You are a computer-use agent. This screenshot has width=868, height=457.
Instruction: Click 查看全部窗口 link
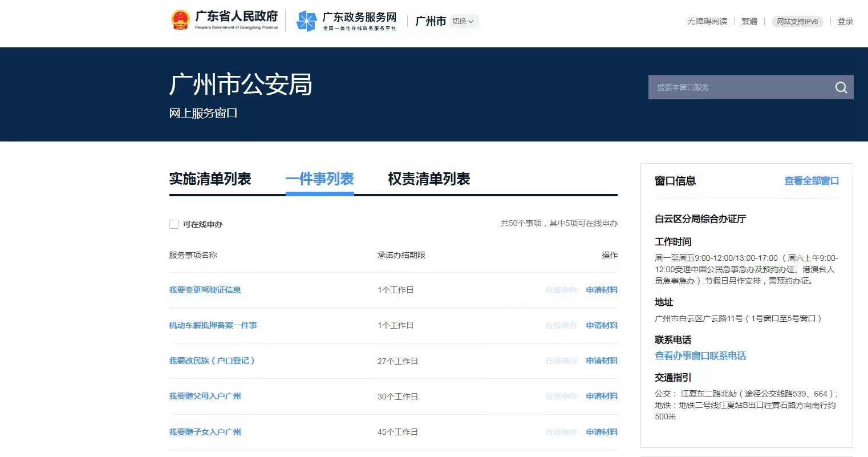point(811,181)
